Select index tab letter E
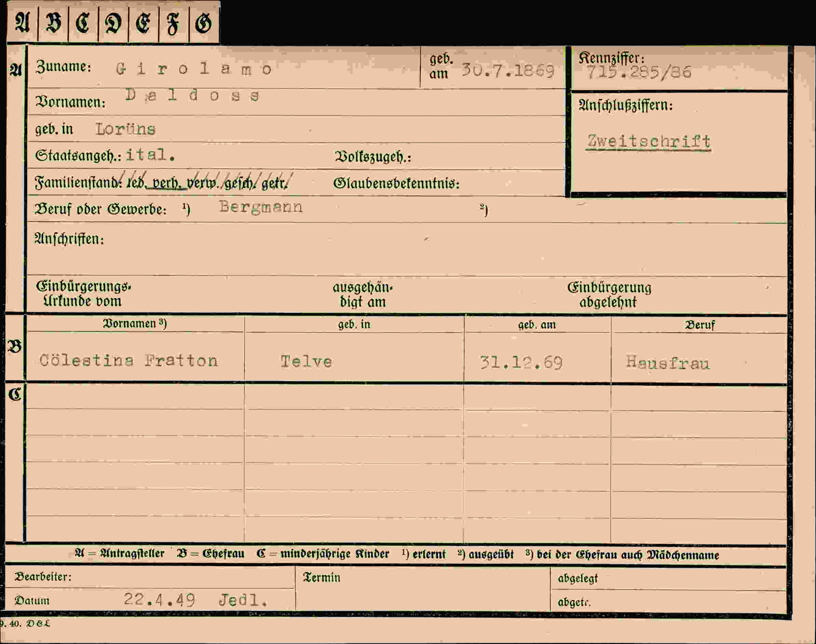Screen dimensions: 816x644 click(144, 23)
